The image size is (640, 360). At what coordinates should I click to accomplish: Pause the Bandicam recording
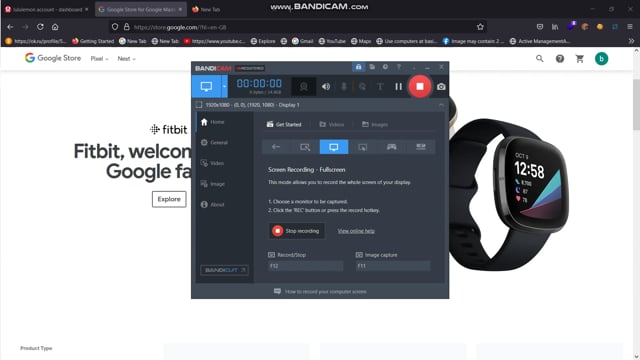click(x=398, y=87)
